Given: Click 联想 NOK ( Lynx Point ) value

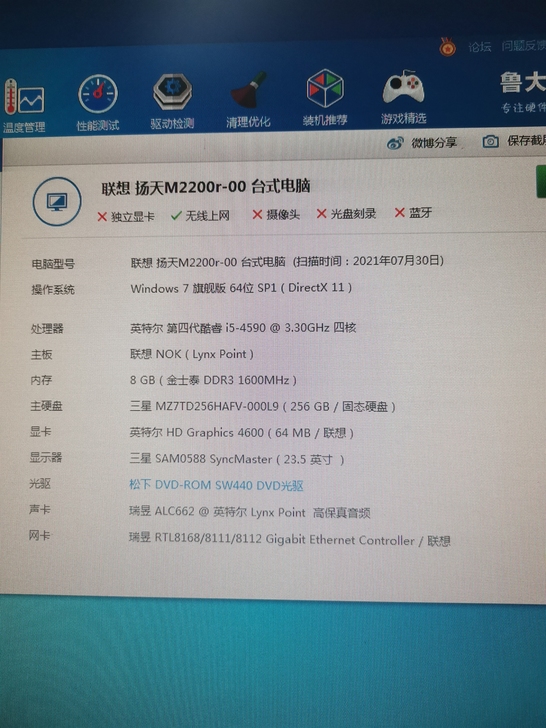Looking at the screenshot, I should point(192,354).
